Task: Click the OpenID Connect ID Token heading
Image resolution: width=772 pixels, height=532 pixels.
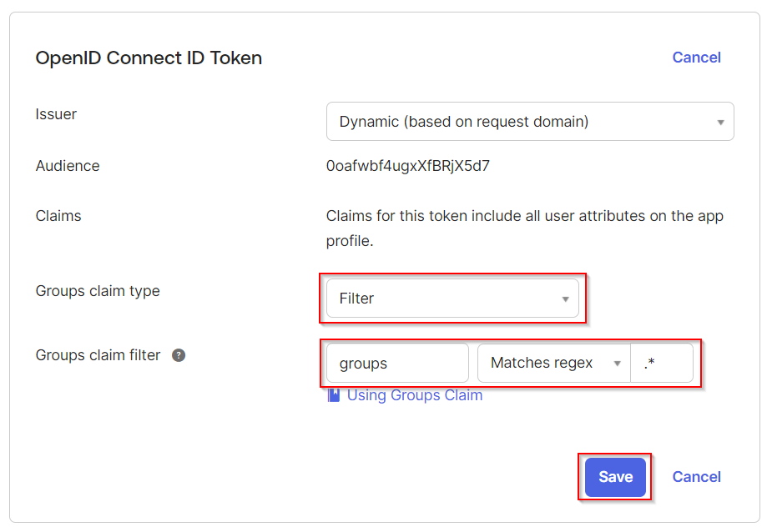Action: coord(149,58)
